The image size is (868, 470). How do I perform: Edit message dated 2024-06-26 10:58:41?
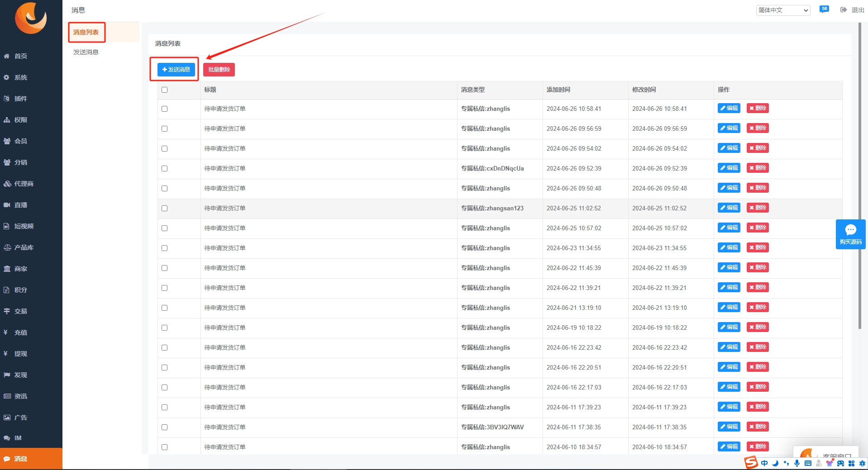tap(729, 108)
